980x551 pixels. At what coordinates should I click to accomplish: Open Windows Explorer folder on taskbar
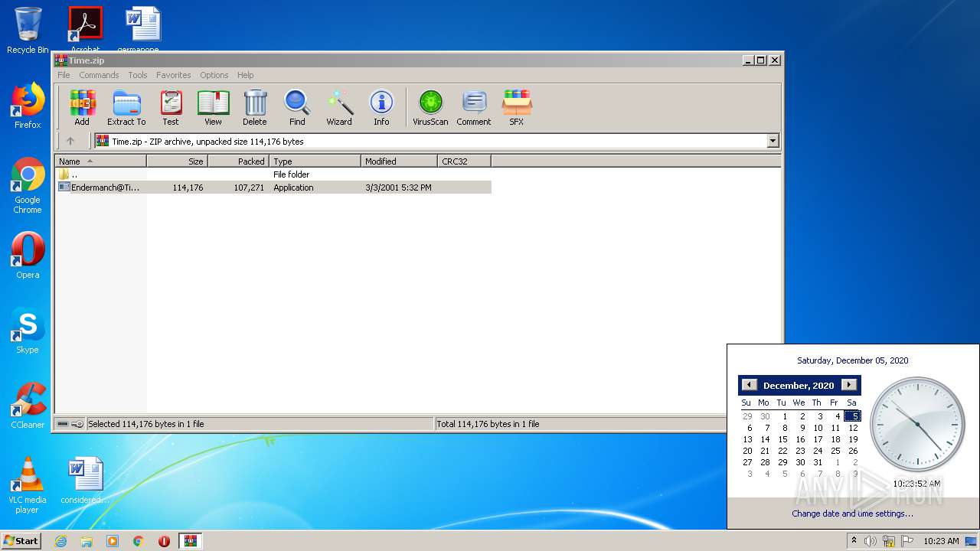87,541
